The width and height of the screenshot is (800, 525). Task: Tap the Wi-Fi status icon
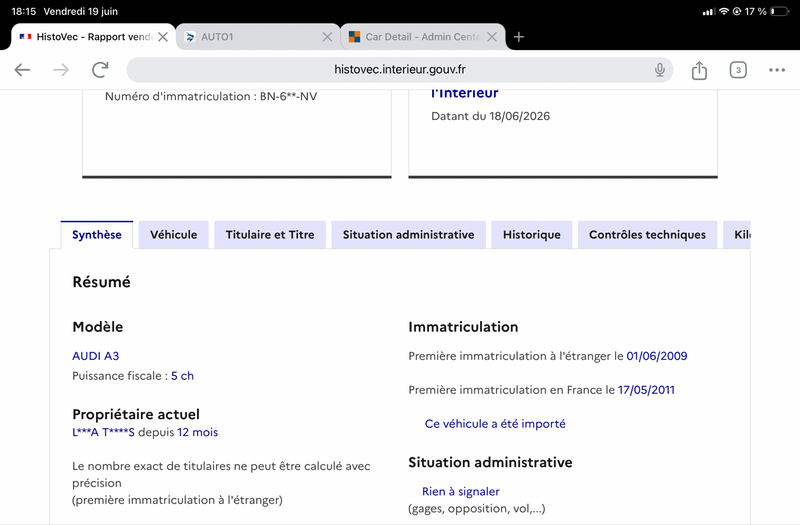pyautogui.click(x=724, y=11)
